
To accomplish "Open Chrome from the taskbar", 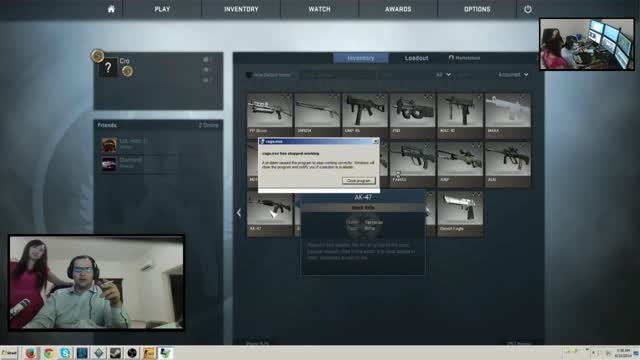I will coord(49,353).
